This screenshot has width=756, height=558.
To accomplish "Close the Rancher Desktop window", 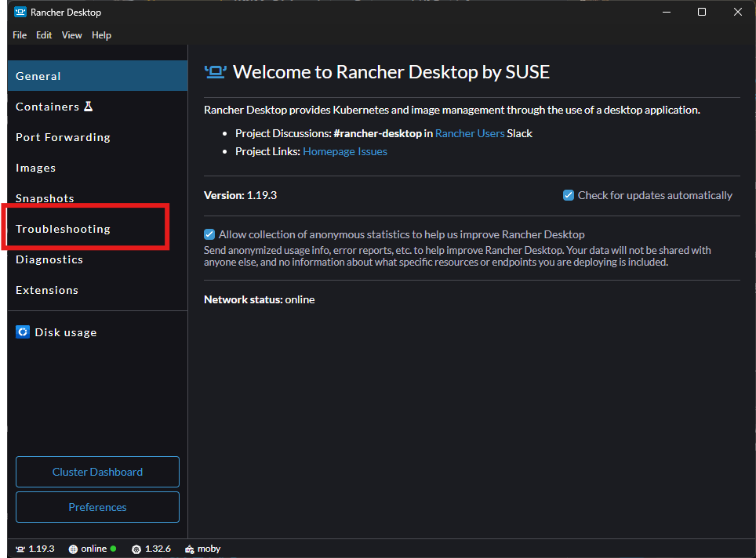I will [x=738, y=12].
